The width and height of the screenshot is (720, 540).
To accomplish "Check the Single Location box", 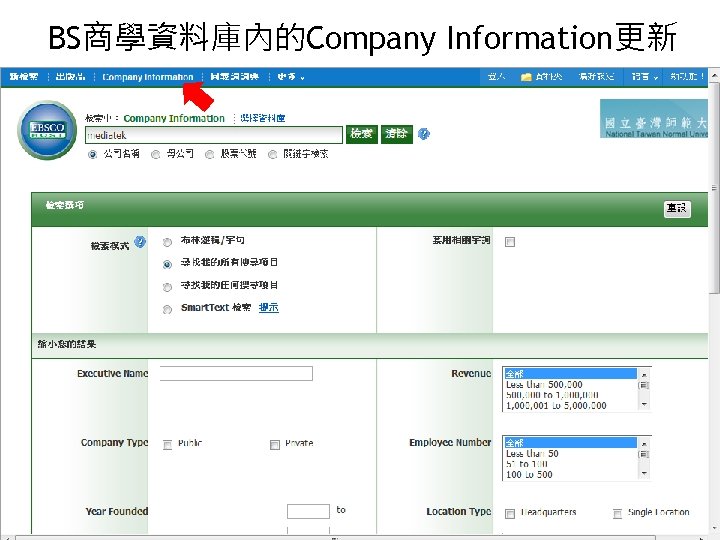I will (x=618, y=513).
